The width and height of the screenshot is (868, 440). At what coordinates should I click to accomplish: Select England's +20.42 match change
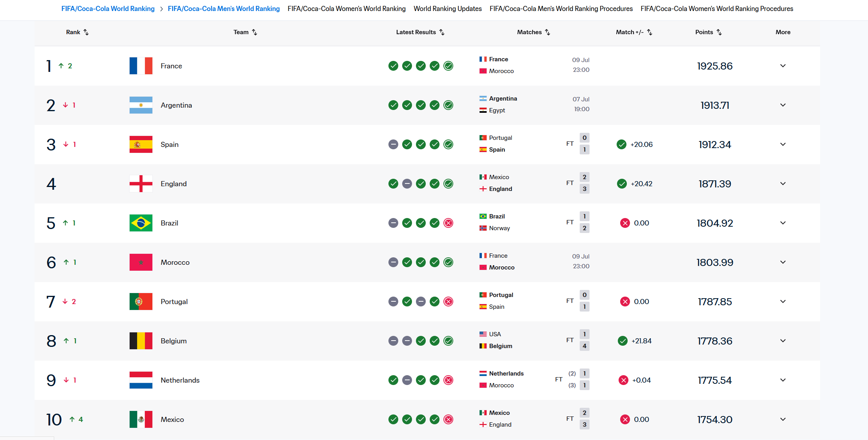click(641, 184)
